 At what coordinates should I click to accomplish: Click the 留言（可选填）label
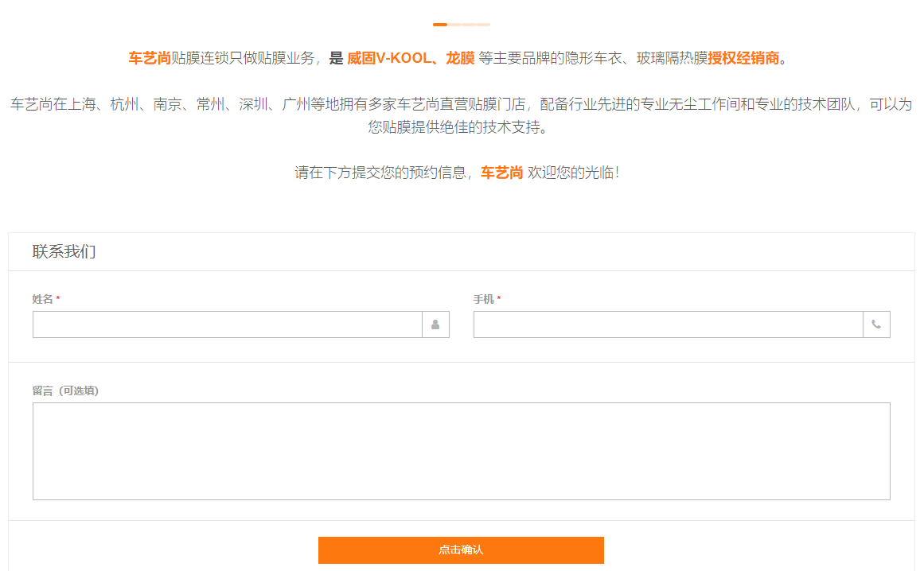(x=65, y=390)
